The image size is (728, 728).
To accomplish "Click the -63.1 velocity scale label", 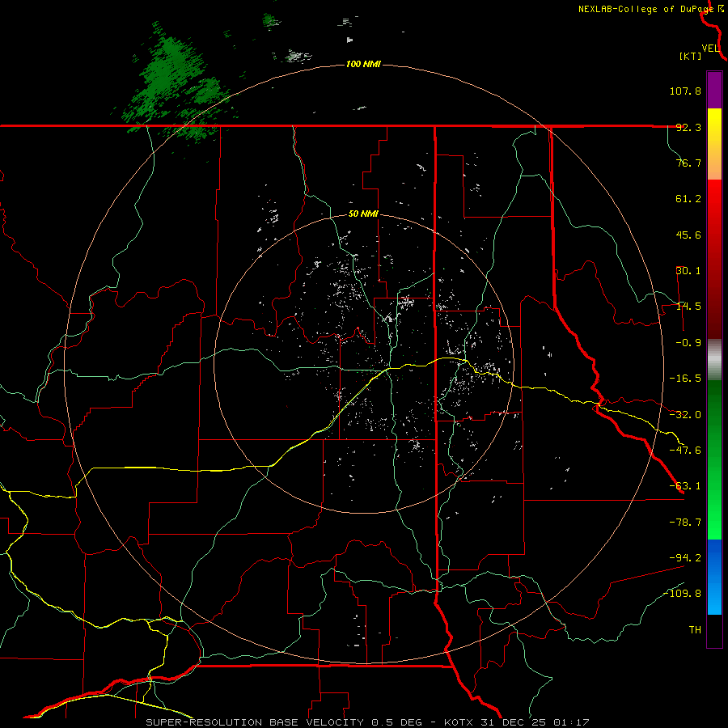I will coord(685,486).
